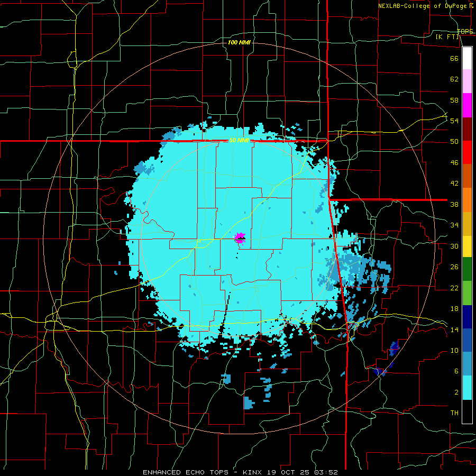476x476 pixels.
Task: Pick the yellow legend swatch
Action: [x=467, y=246]
